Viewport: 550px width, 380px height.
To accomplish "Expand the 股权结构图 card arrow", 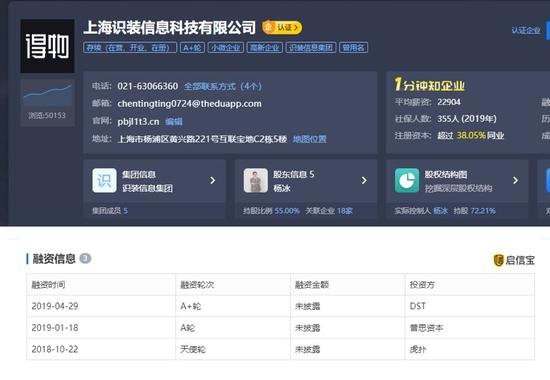I will coord(515,180).
